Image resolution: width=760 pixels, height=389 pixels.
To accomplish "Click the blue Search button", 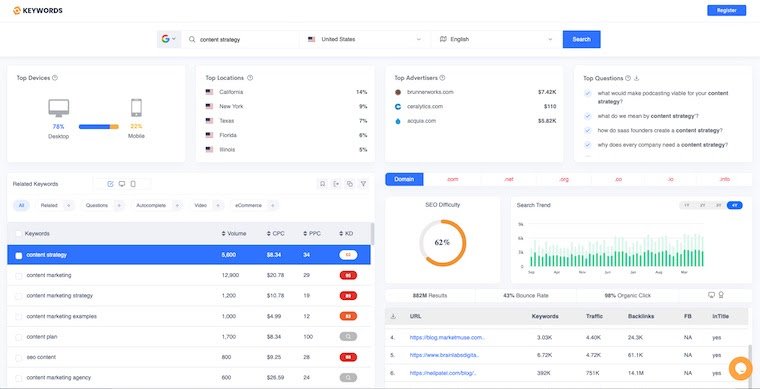I will [581, 39].
